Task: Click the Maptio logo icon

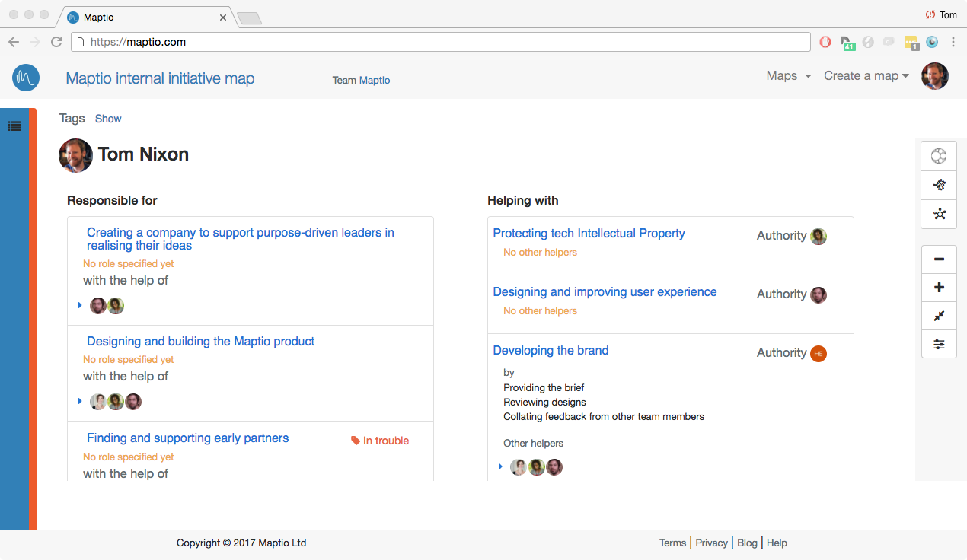Action: click(x=26, y=78)
